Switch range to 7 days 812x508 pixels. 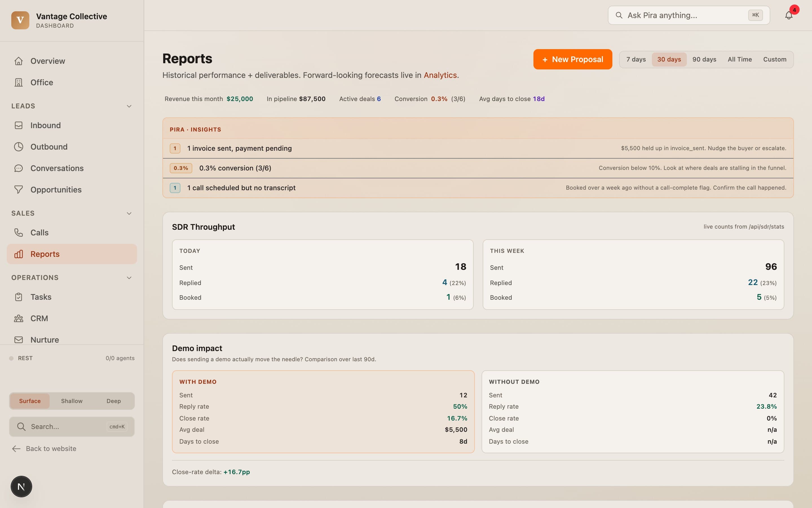click(636, 60)
